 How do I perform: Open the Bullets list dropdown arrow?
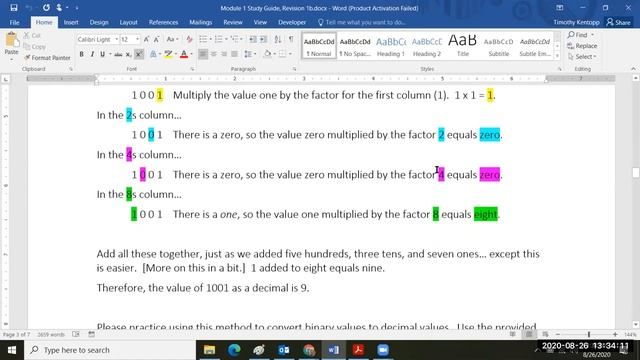tap(210, 39)
